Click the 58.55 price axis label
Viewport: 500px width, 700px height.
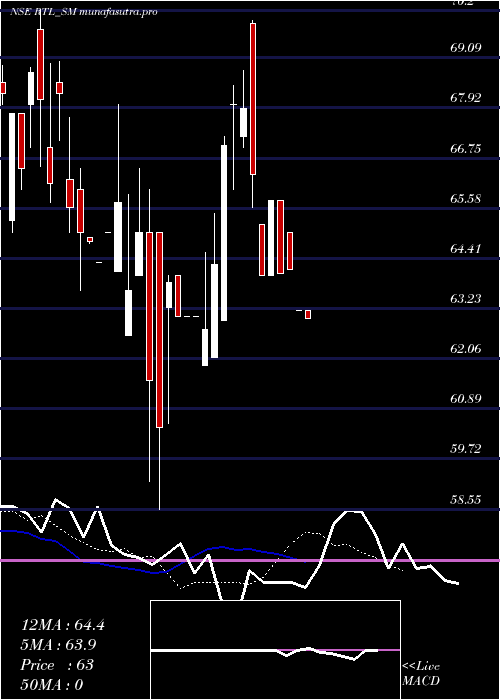pos(466,500)
